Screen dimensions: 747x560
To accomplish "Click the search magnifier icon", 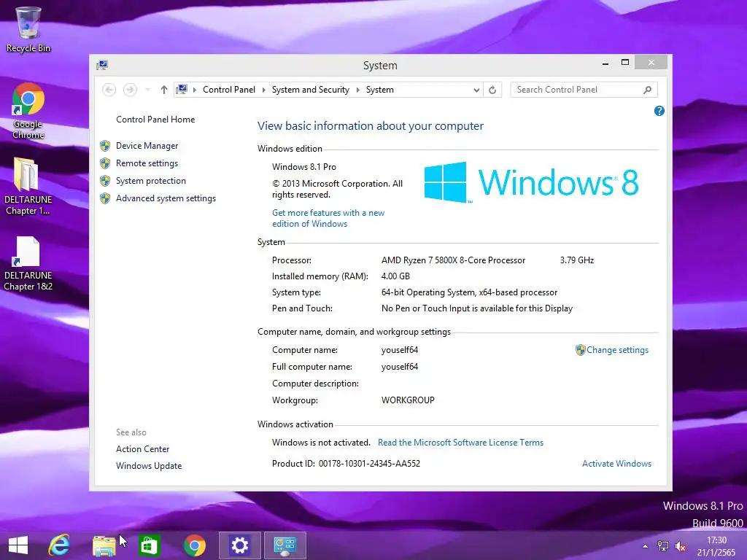I will coord(648,90).
